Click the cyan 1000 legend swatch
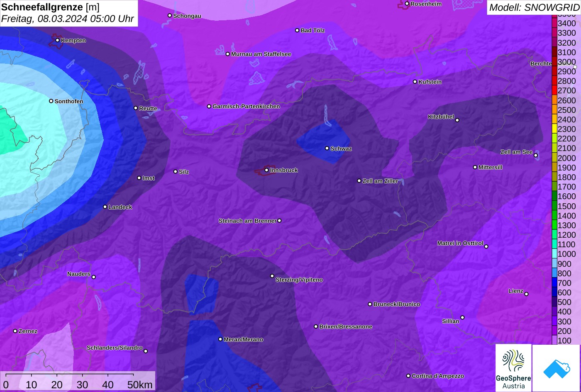Screen dimensions: 581x392 click(x=554, y=254)
